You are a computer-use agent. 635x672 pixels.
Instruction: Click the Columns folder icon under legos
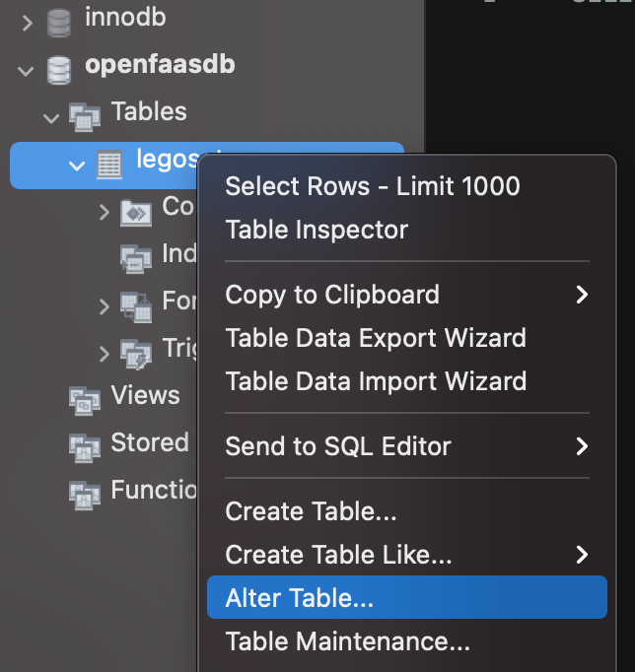(135, 211)
